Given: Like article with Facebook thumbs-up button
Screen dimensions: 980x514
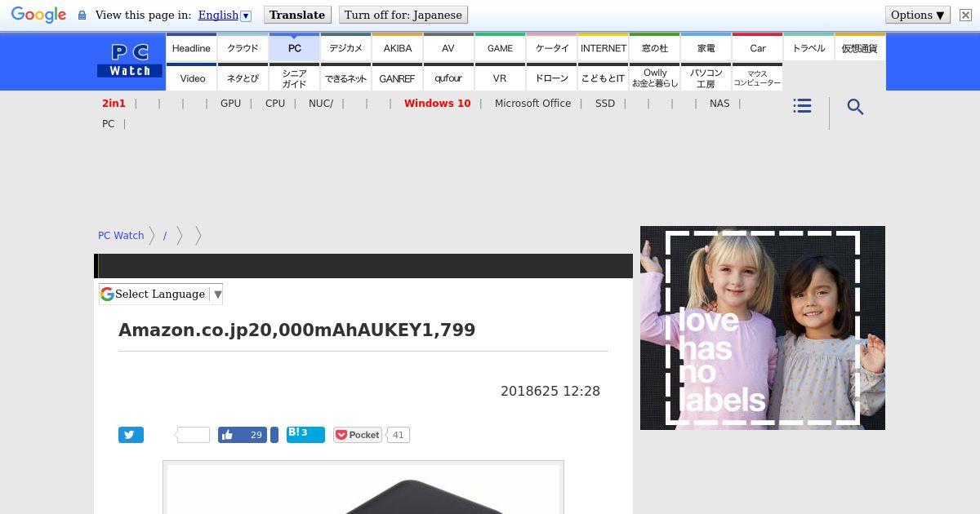Looking at the screenshot, I should tap(243, 435).
